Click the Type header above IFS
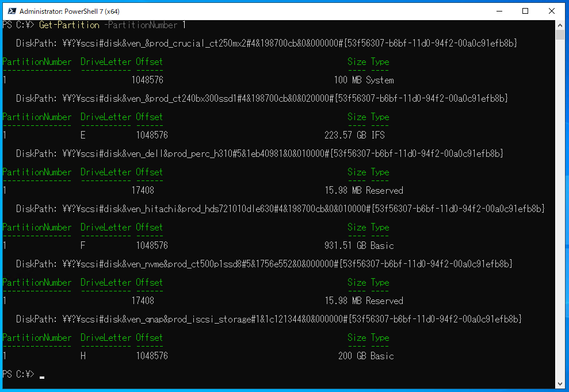 (380, 117)
